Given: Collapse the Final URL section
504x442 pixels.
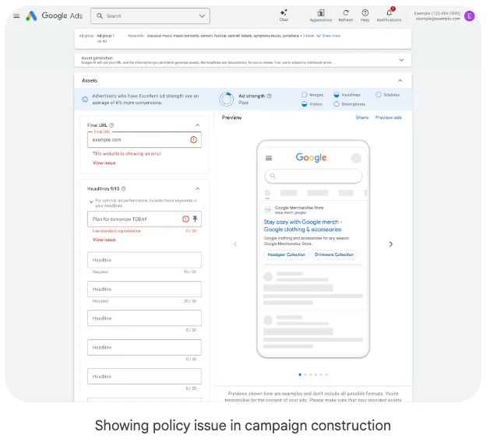Looking at the screenshot, I should pos(198,125).
